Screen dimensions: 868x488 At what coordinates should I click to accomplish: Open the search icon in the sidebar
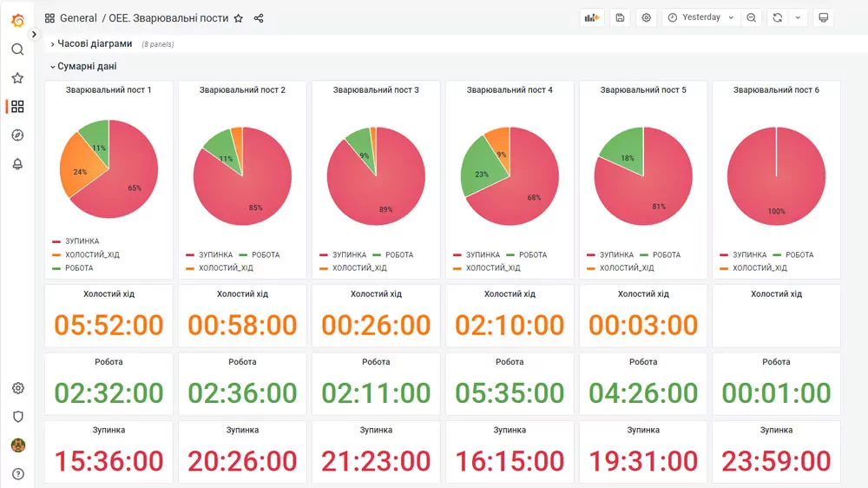pos(17,49)
